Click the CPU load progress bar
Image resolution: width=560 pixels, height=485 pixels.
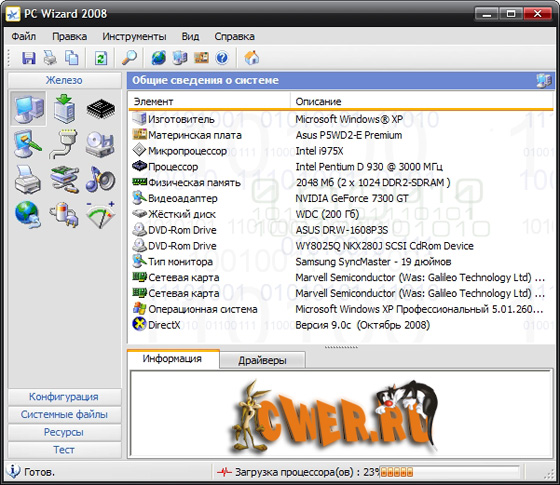point(449,472)
